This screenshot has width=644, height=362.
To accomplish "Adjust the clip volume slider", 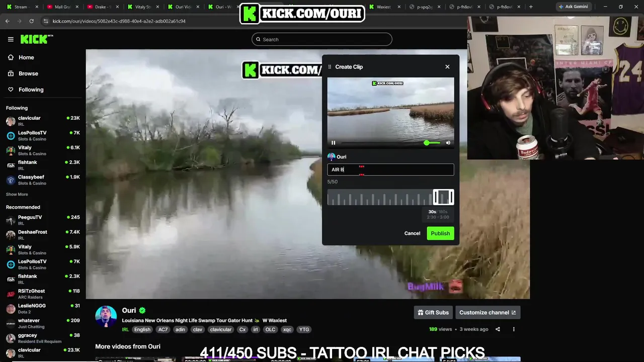I will 432,143.
